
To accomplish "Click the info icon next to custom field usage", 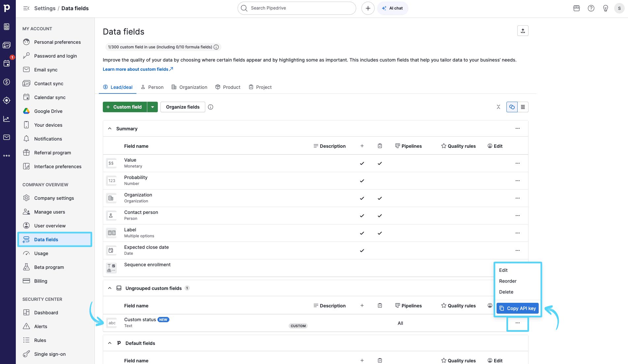I will (216, 47).
